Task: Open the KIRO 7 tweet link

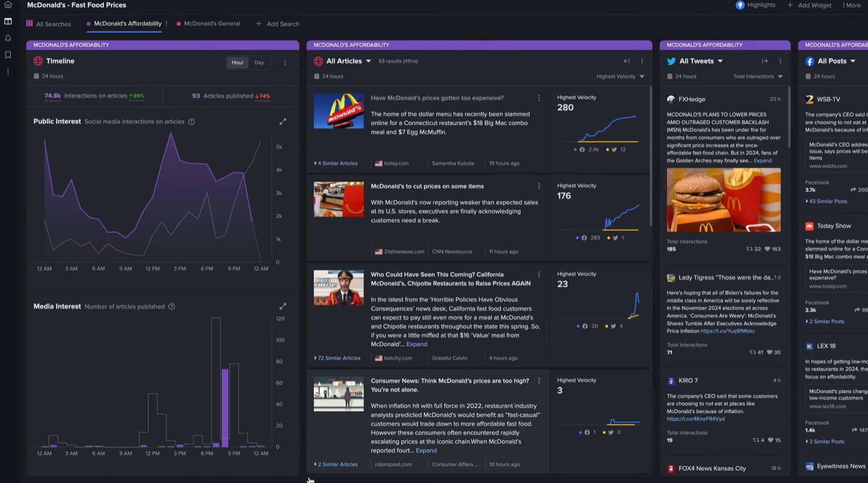Action: point(695,419)
